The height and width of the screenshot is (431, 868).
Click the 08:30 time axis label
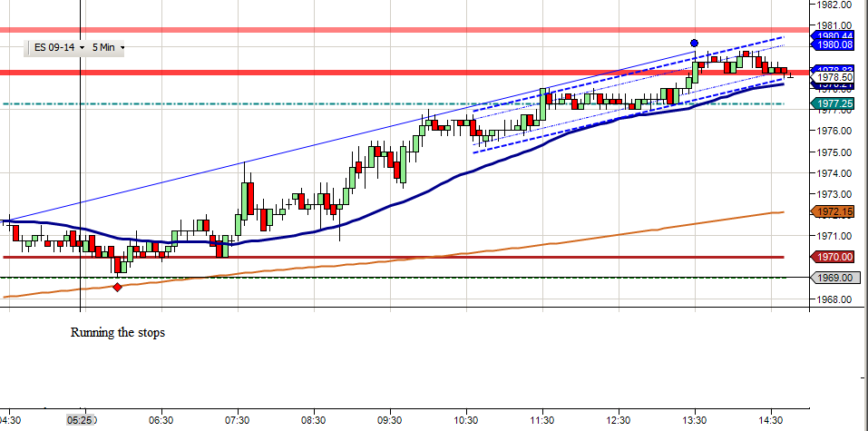(x=314, y=420)
